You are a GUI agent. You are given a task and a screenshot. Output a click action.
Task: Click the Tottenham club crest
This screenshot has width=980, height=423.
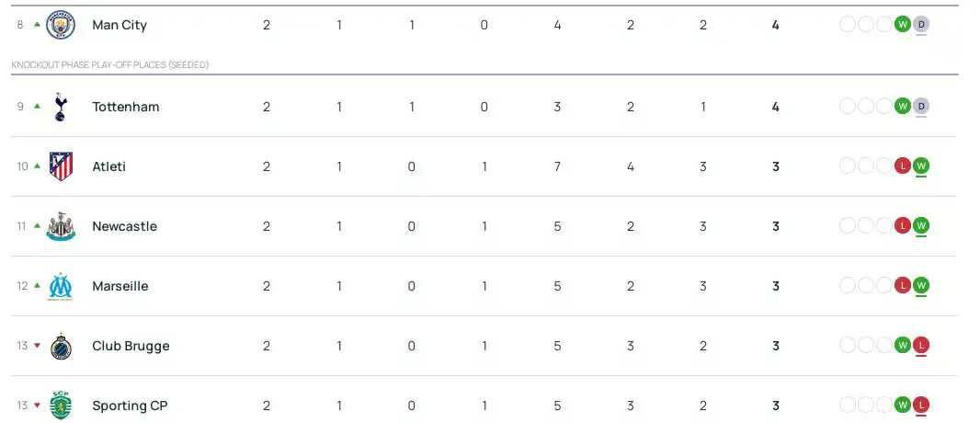tap(61, 107)
